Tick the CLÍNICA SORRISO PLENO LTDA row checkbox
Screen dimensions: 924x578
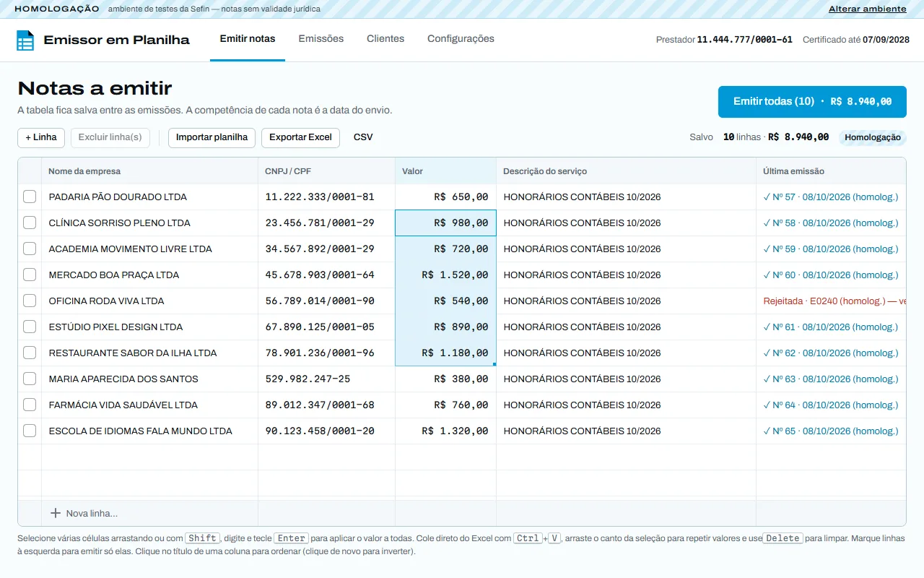pos(30,223)
